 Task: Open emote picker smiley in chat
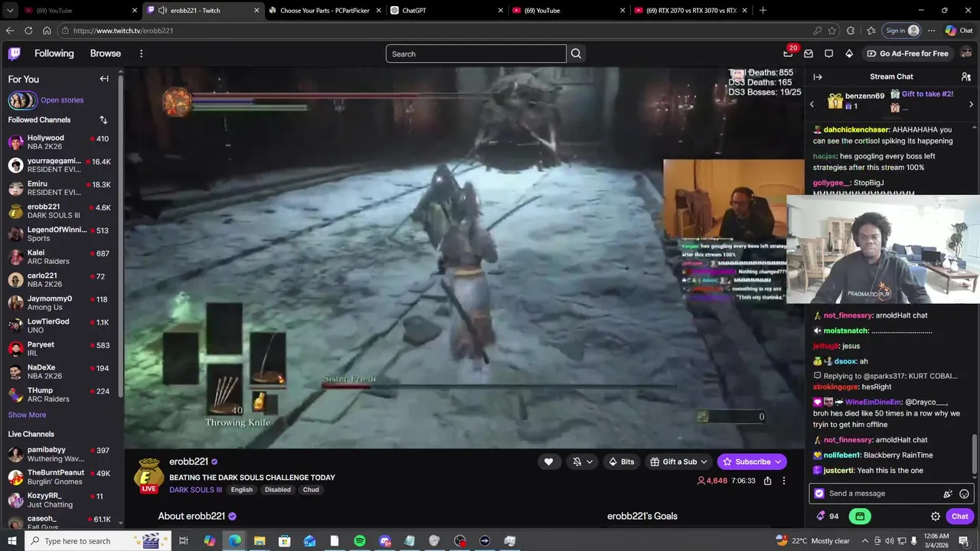[x=964, y=494]
